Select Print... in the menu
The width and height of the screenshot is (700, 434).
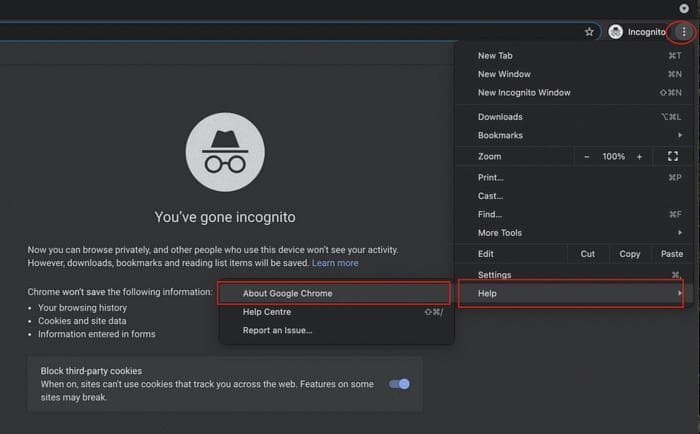tap(575, 178)
